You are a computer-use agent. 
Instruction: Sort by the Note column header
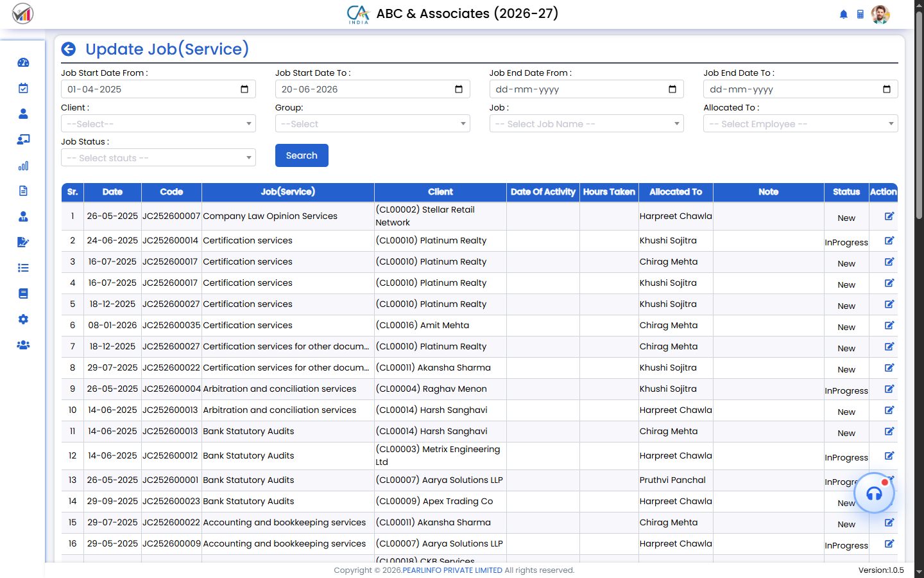768,192
